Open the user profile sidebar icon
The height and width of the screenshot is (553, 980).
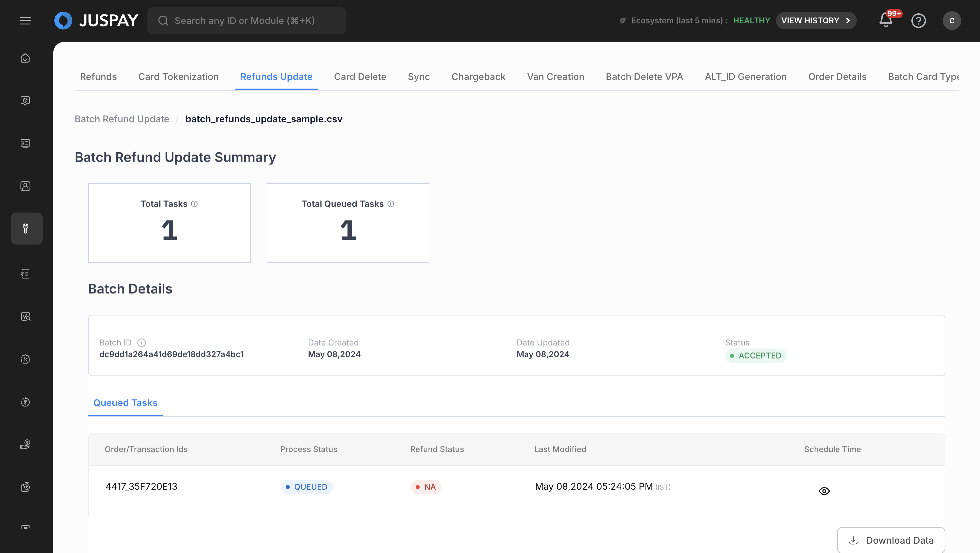25,186
